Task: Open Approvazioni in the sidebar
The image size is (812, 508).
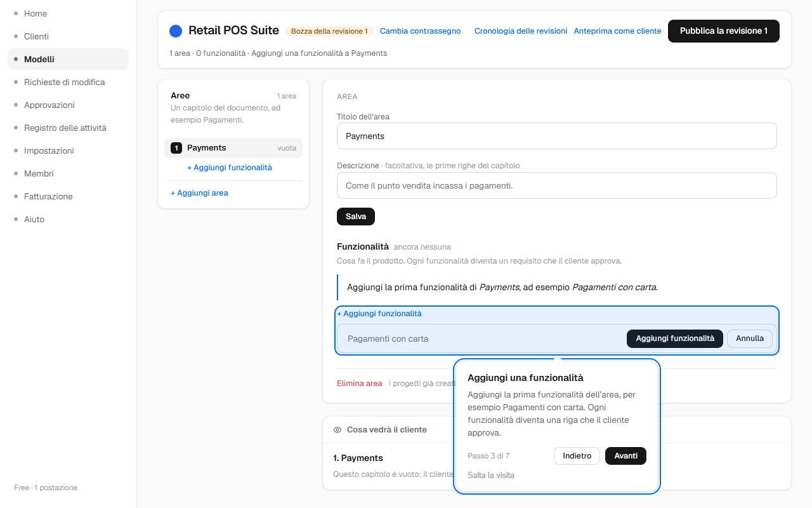Action: 68,105
